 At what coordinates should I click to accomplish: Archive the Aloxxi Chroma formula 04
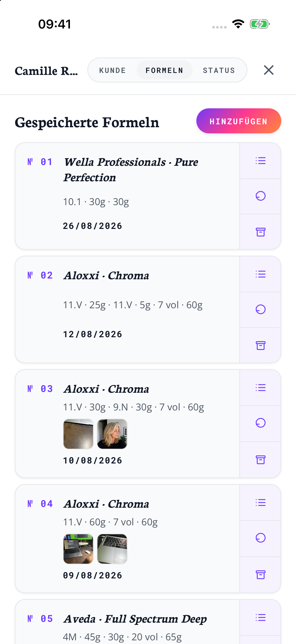point(260,574)
